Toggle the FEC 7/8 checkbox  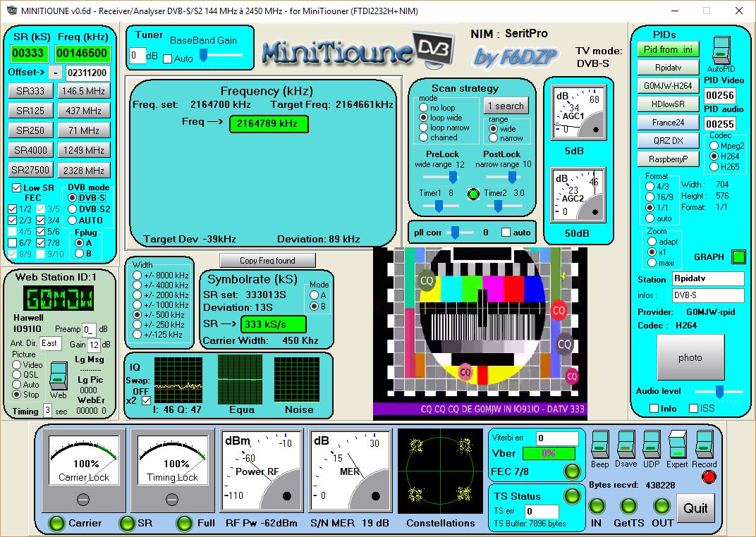[40, 242]
